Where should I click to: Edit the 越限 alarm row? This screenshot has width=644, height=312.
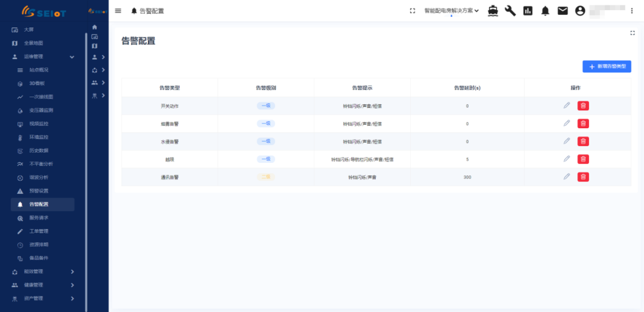(566, 159)
